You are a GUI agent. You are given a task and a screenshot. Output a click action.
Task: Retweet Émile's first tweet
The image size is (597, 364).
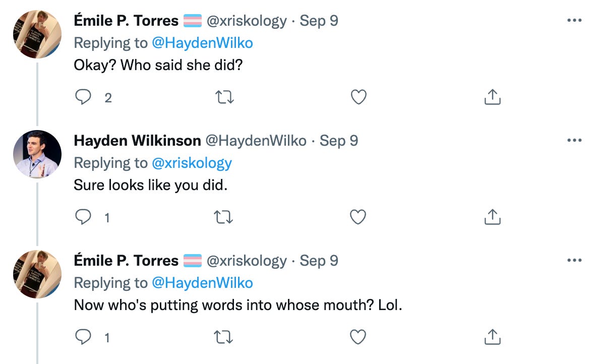tap(223, 97)
